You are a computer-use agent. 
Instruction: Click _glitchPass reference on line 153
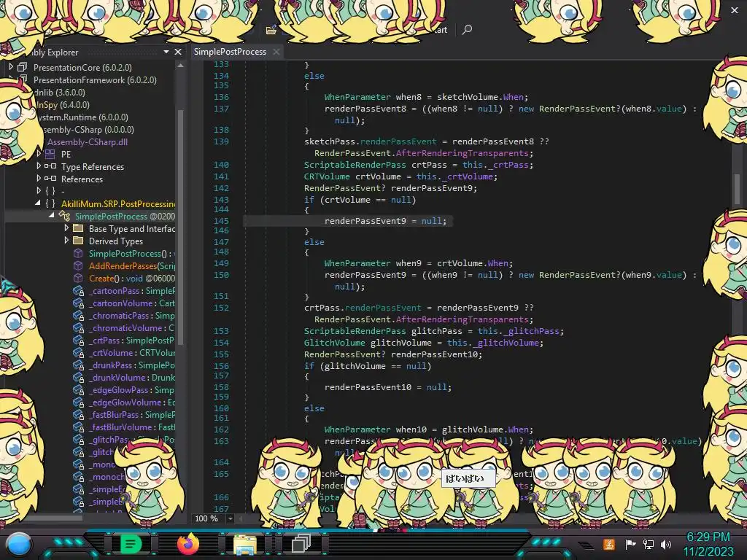coord(531,331)
